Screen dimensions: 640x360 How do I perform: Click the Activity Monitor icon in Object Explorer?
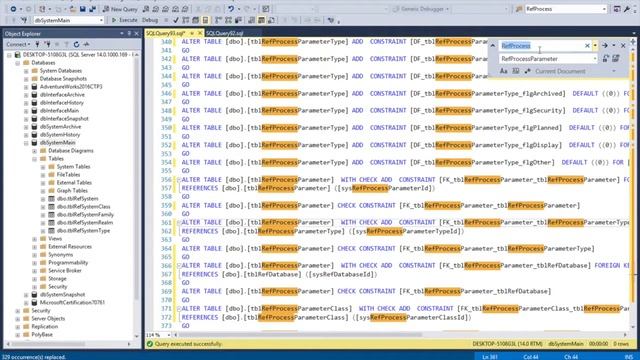coord(86,44)
